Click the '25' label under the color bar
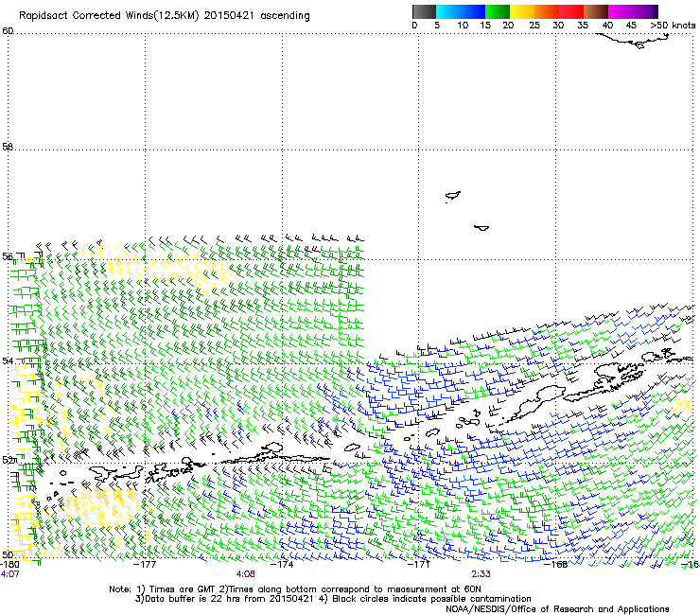 (534, 26)
